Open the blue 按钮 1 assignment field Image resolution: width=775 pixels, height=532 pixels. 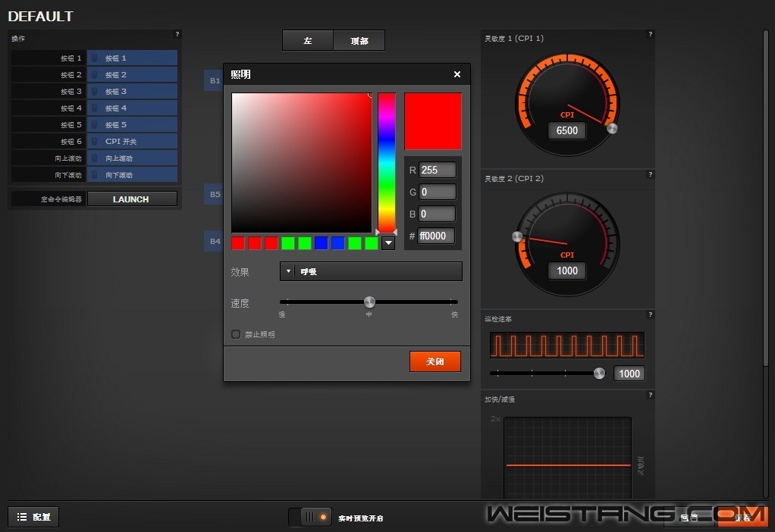coord(132,58)
